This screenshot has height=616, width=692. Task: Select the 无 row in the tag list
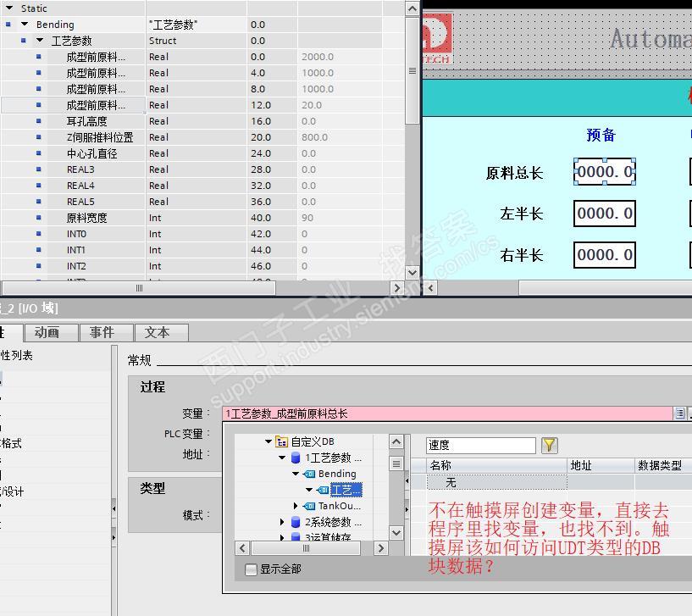point(496,482)
